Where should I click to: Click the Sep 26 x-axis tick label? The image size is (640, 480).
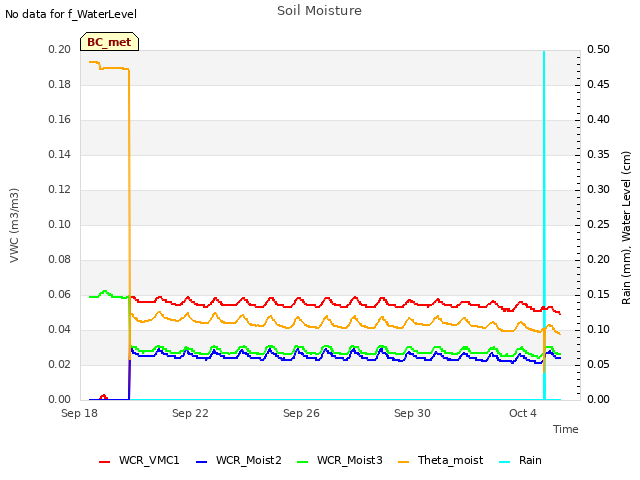(301, 413)
